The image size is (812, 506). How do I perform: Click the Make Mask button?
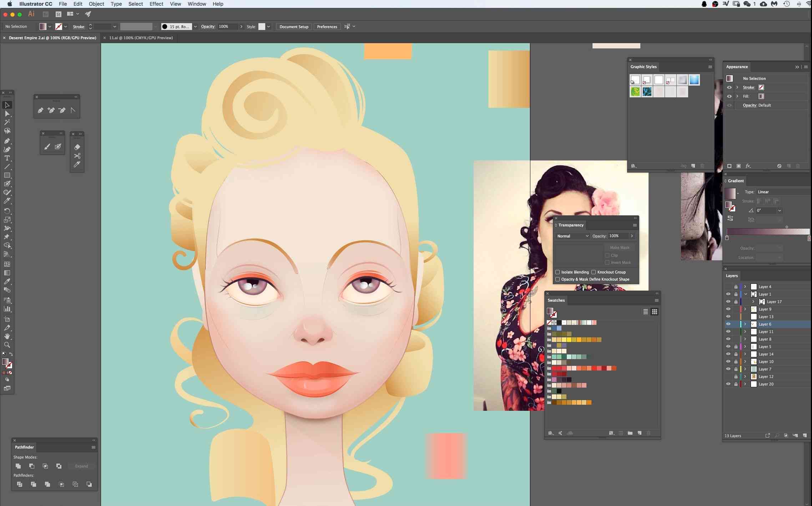tap(620, 247)
